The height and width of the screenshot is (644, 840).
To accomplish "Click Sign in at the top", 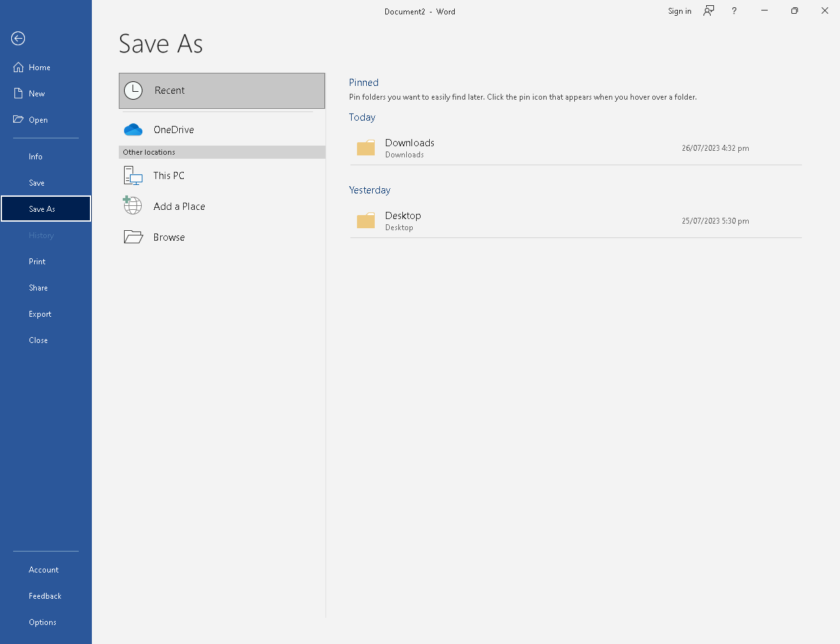I will coord(679,11).
